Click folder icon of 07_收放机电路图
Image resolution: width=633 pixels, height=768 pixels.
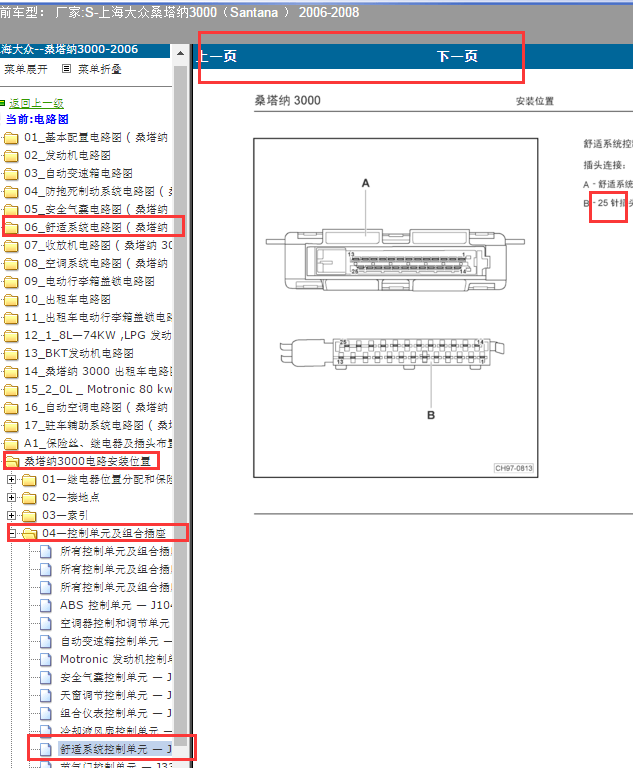(x=11, y=246)
